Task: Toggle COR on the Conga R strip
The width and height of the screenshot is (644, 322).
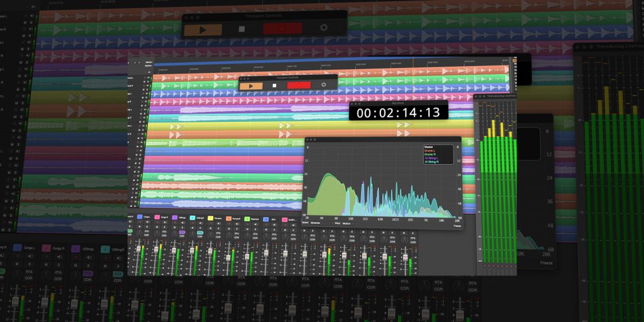Action: click(164, 236)
